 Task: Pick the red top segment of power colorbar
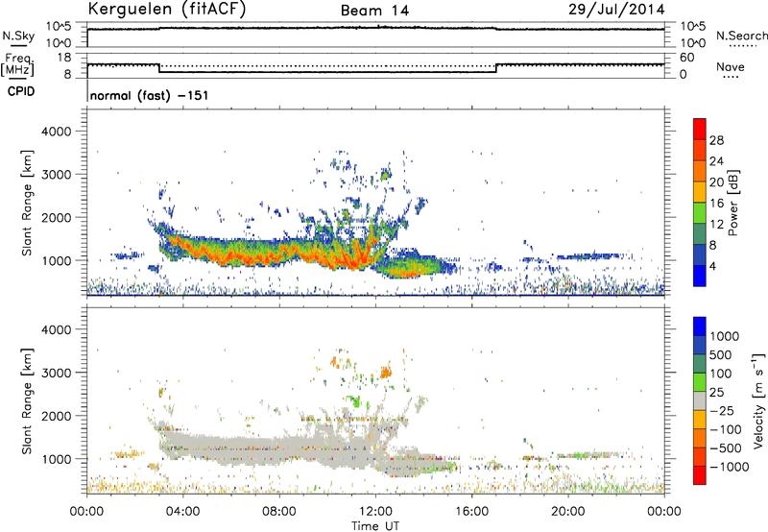click(700, 129)
